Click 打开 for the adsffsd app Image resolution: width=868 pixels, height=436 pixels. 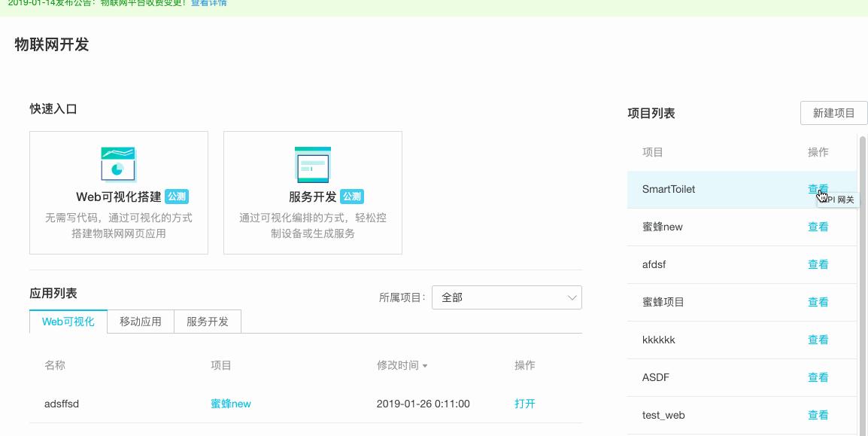[524, 404]
